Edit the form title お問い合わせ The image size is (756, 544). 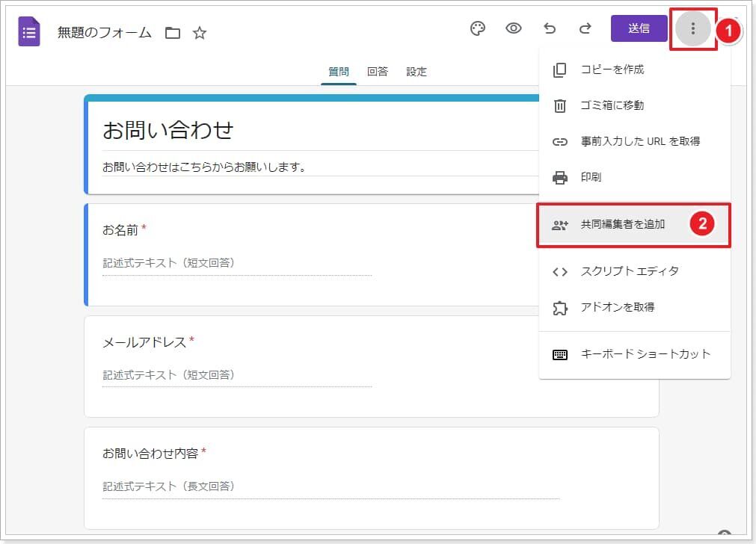point(168,130)
